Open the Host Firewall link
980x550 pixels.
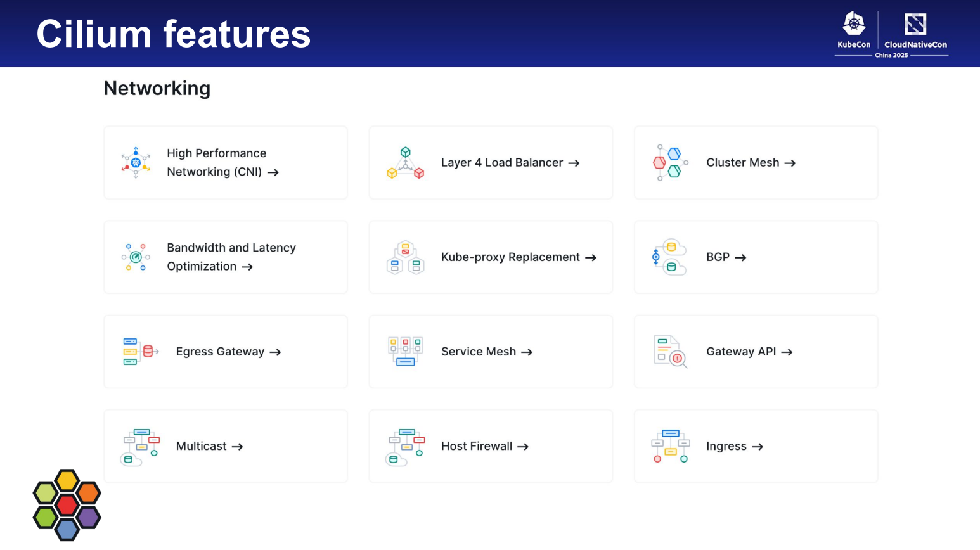485,446
